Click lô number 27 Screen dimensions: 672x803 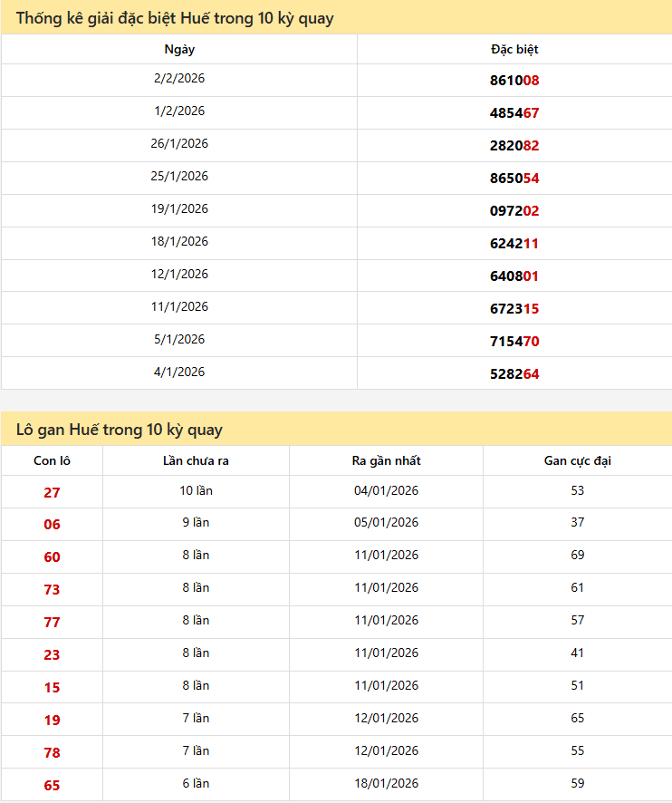click(x=52, y=492)
